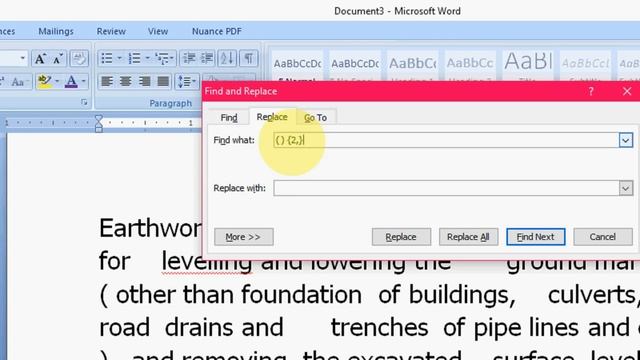This screenshot has width=640, height=360.
Task: Apply the Subtitle style thumbnail
Action: pos(586,67)
